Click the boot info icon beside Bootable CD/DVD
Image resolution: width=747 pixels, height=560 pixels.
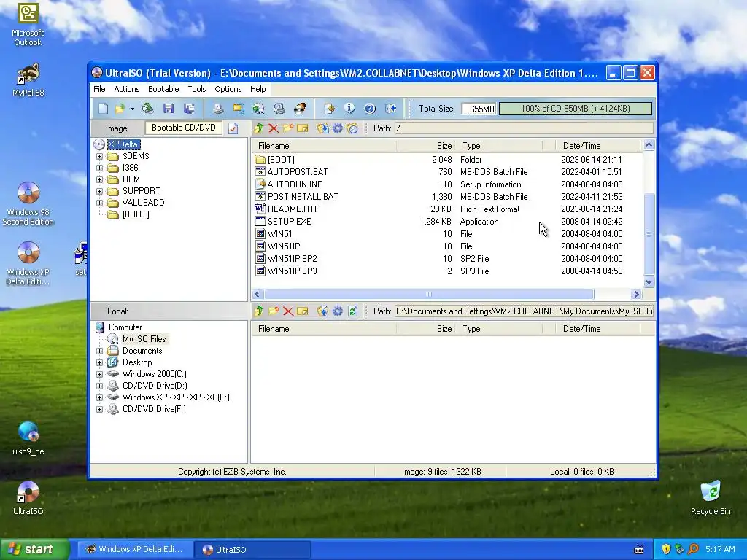[233, 128]
